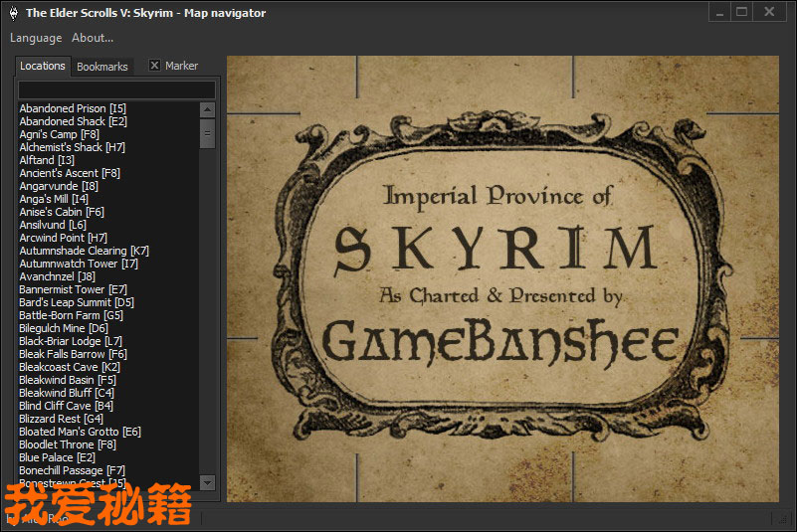This screenshot has height=532, width=797.
Task: Select Bleak Falls Barrow [F6] location
Action: pos(73,354)
